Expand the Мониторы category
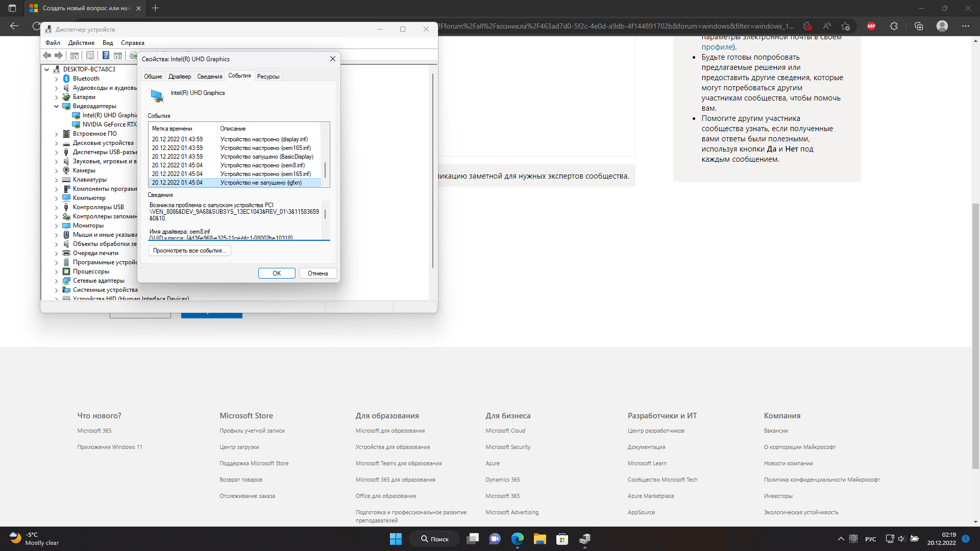Image resolution: width=980 pixels, height=551 pixels. (x=57, y=226)
